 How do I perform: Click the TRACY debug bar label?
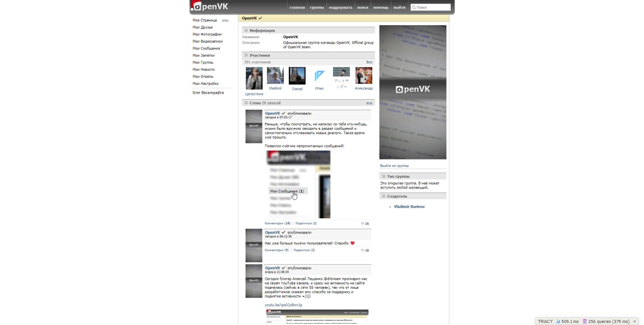click(545, 321)
